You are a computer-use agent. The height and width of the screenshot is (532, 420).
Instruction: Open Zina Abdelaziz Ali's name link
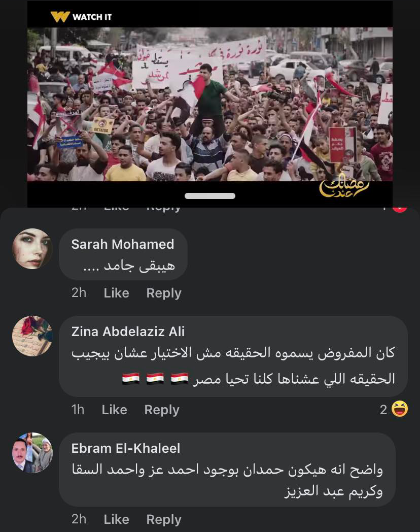[x=128, y=331]
